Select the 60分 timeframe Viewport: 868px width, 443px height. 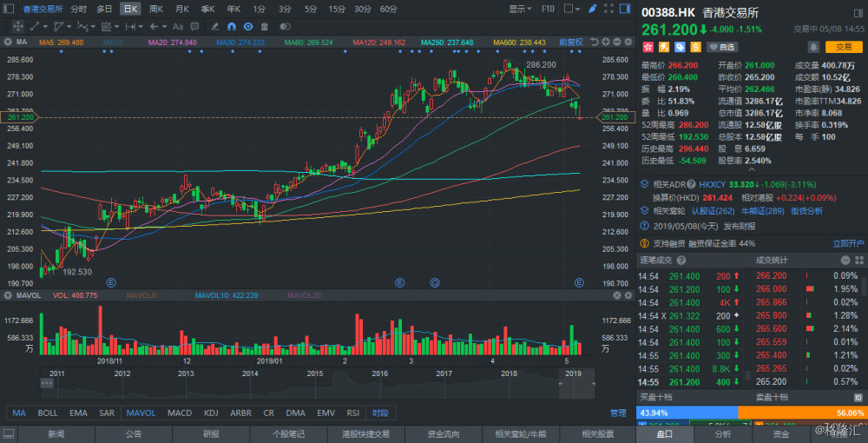389,9
